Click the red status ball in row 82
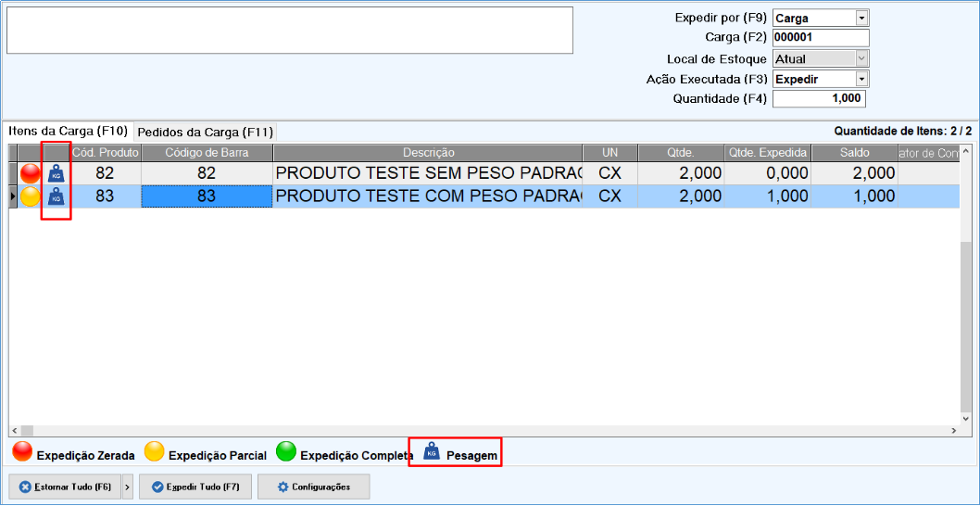The height and width of the screenshot is (506, 980). [31, 173]
